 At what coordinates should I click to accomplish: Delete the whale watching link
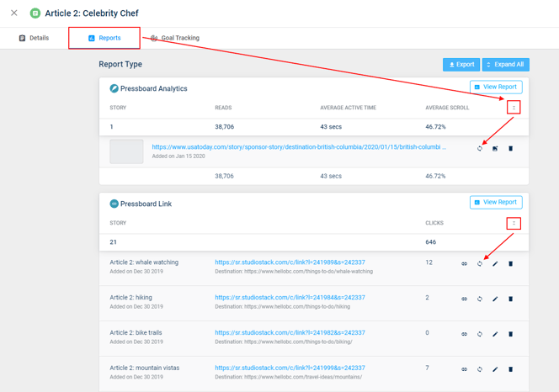click(510, 263)
